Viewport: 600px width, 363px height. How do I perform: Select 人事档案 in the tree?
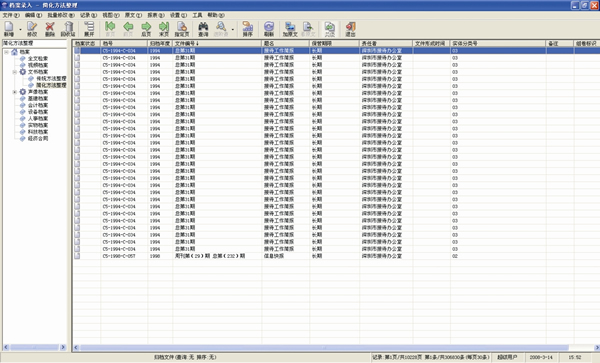[38, 119]
